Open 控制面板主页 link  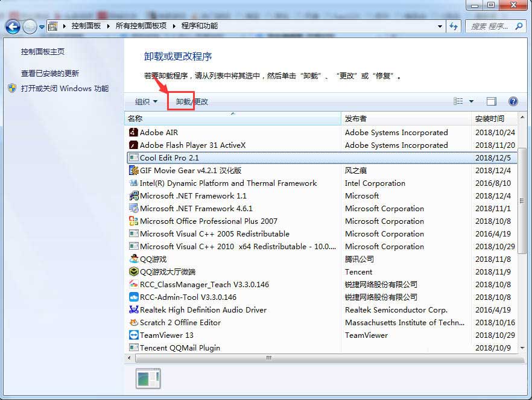coord(43,51)
